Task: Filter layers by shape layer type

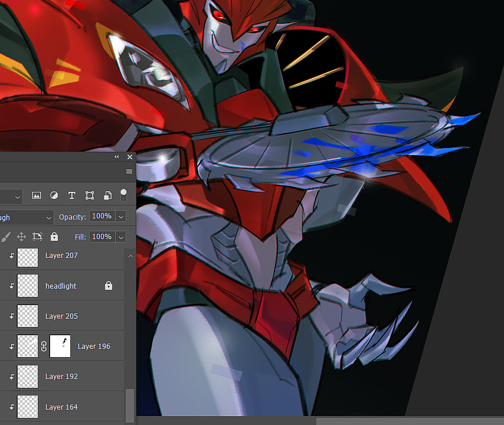Action: click(x=90, y=195)
